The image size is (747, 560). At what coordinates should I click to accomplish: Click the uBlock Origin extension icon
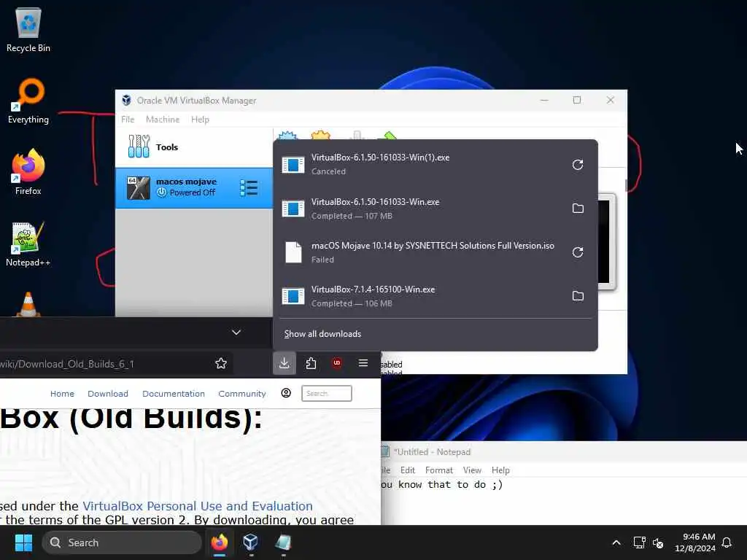point(337,363)
